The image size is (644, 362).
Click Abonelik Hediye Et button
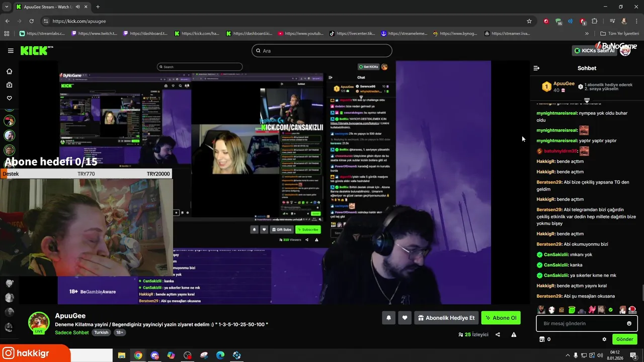(446, 318)
